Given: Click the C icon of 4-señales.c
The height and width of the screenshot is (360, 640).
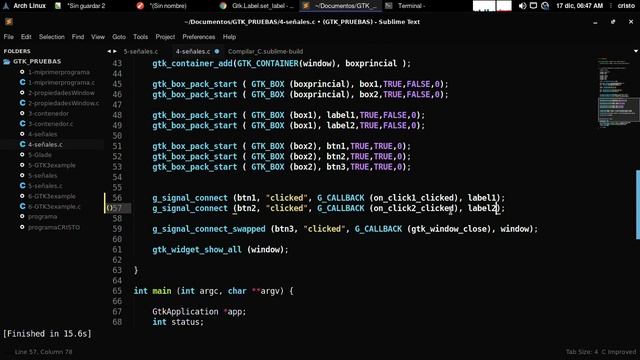Looking at the screenshot, I should (x=22, y=144).
